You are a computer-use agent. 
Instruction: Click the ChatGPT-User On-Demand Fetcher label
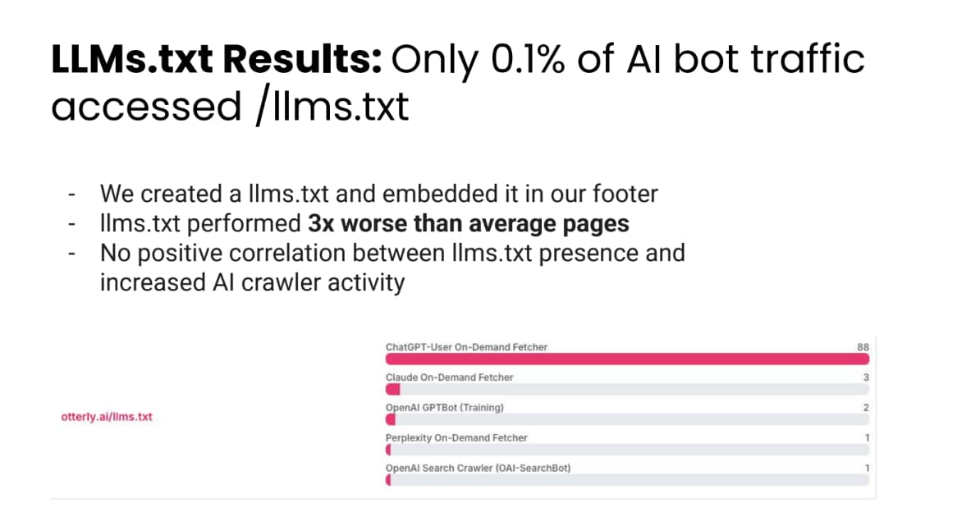click(466, 347)
